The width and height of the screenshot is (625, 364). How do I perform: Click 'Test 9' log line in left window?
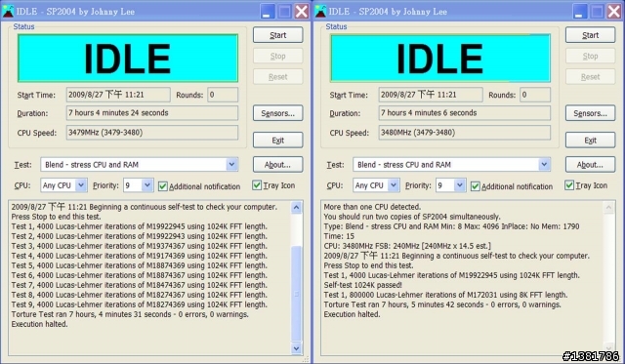(x=140, y=304)
